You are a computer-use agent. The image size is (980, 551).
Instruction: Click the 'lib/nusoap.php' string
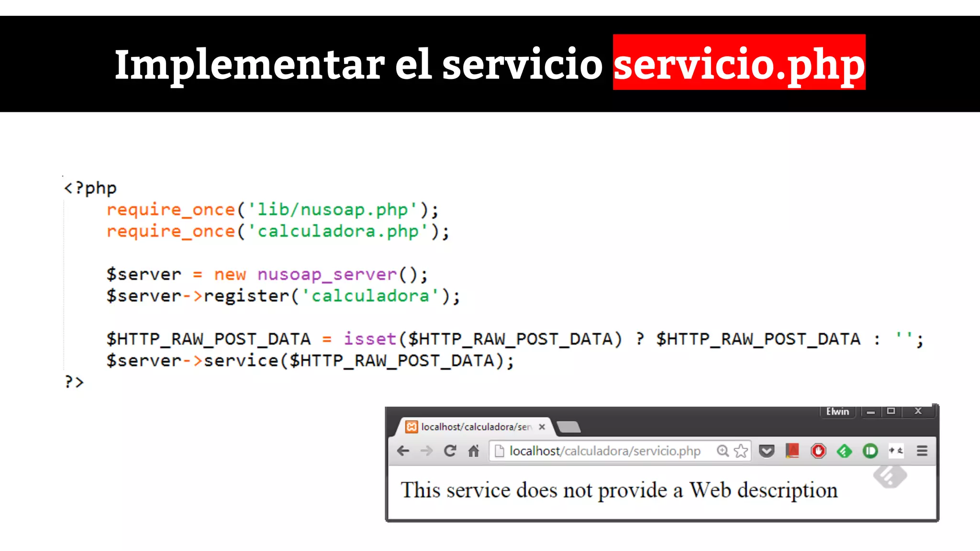point(333,209)
